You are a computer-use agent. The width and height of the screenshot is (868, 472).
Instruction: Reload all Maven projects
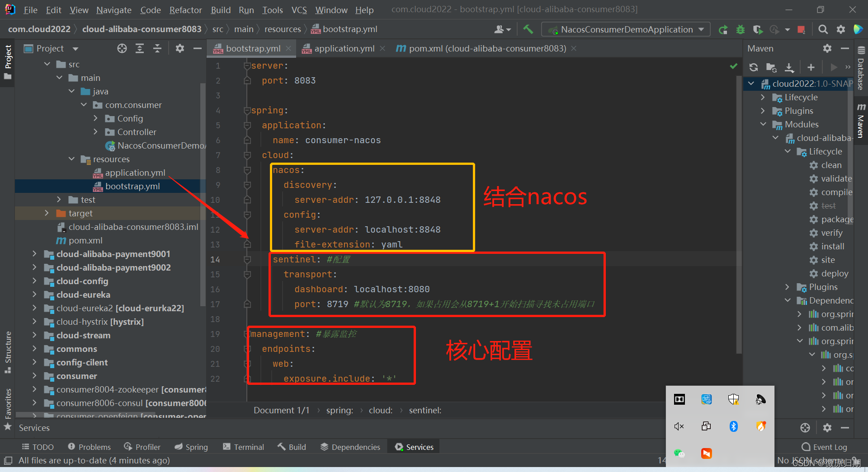click(754, 67)
